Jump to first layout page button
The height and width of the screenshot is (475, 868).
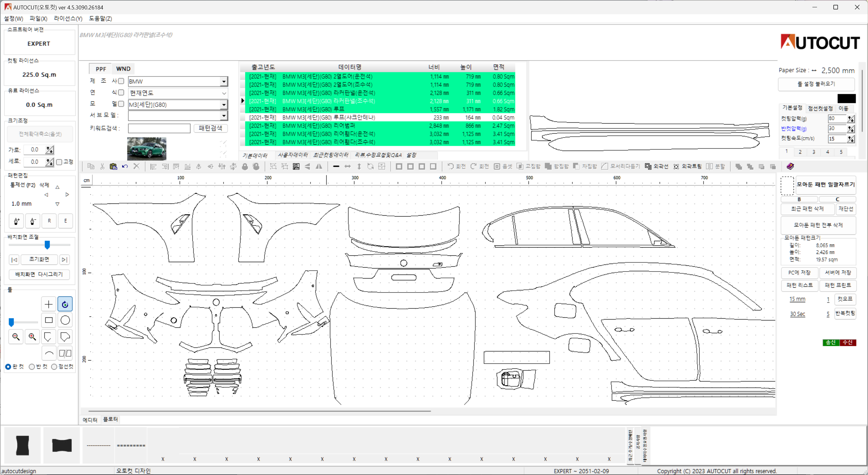14,260
